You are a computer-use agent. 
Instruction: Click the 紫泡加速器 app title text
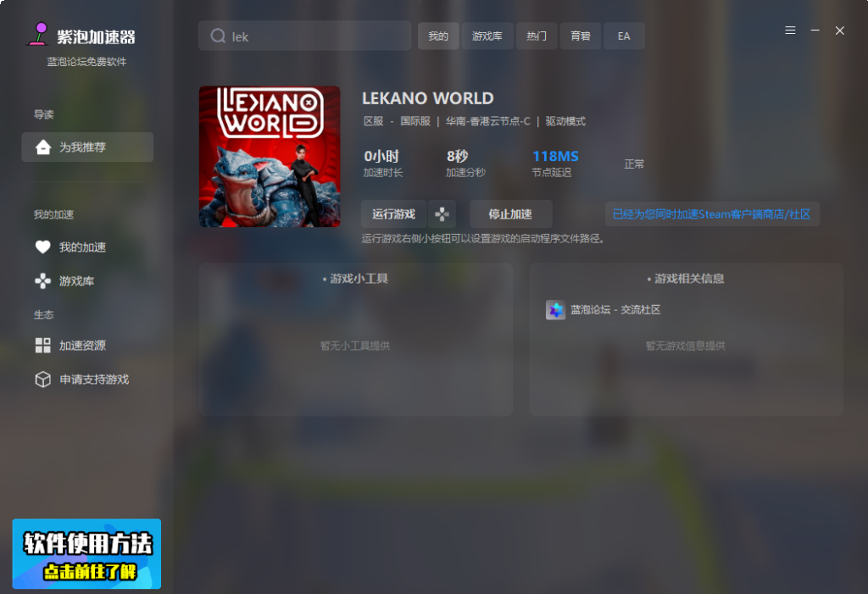click(97, 37)
